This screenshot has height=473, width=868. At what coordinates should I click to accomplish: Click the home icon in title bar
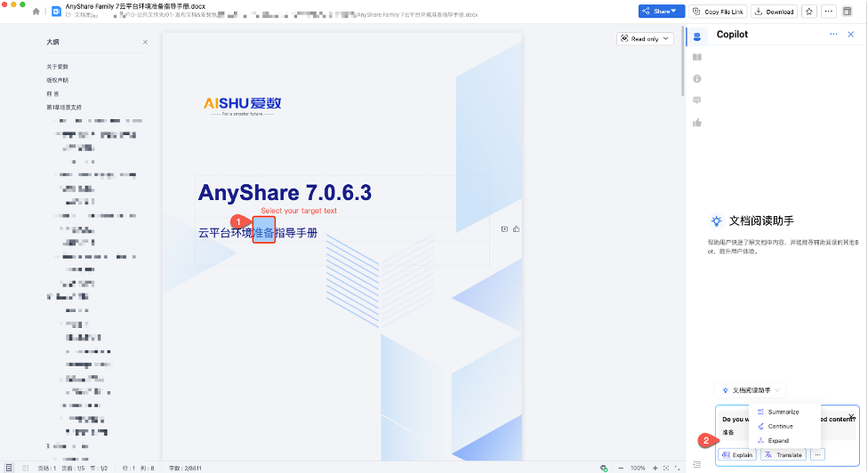[36, 12]
